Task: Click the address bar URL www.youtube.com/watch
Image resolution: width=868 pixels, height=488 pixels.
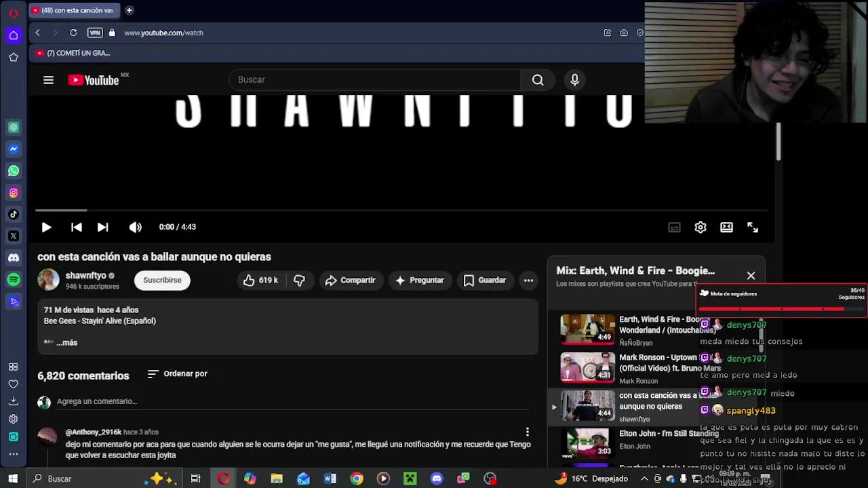Action: point(163,33)
